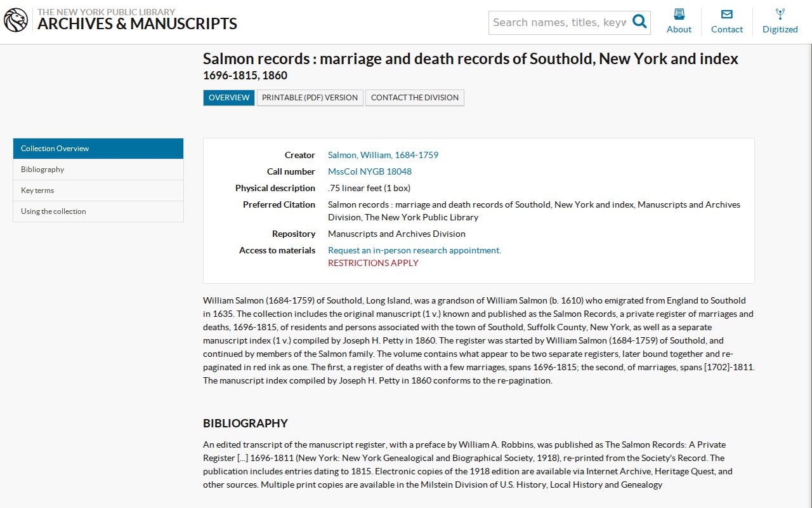Image resolution: width=812 pixels, height=508 pixels.
Task: Click the magnifier search icon
Action: click(640, 22)
